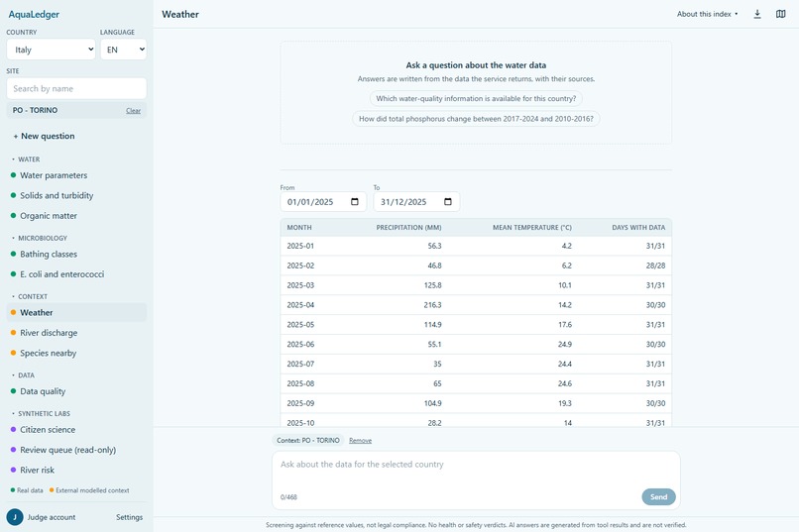Click the Send button
The width and height of the screenshot is (799, 532).
[658, 497]
